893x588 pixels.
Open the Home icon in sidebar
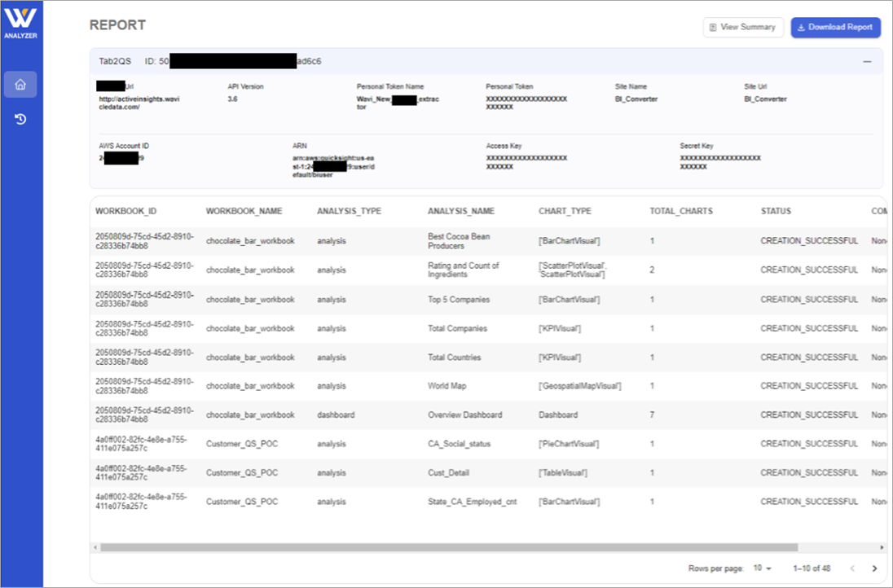[x=20, y=84]
